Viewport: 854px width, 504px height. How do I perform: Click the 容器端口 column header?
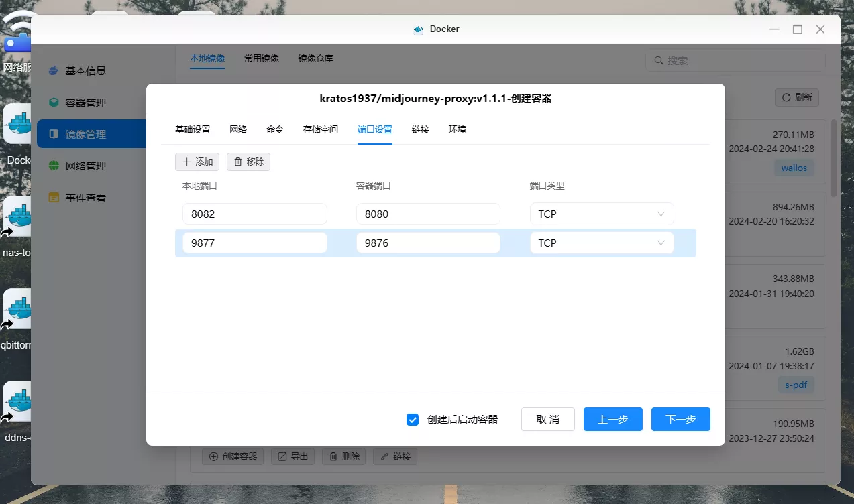pyautogui.click(x=373, y=186)
